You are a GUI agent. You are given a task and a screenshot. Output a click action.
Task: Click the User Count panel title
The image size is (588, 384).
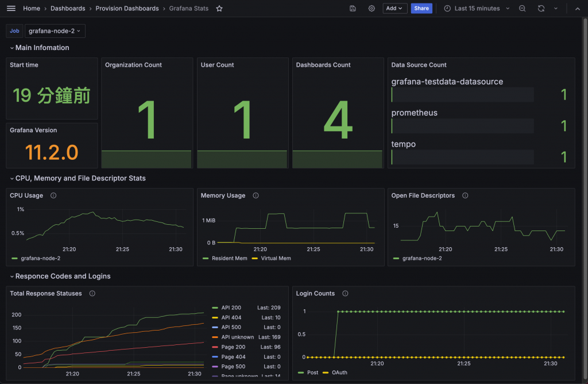click(217, 65)
